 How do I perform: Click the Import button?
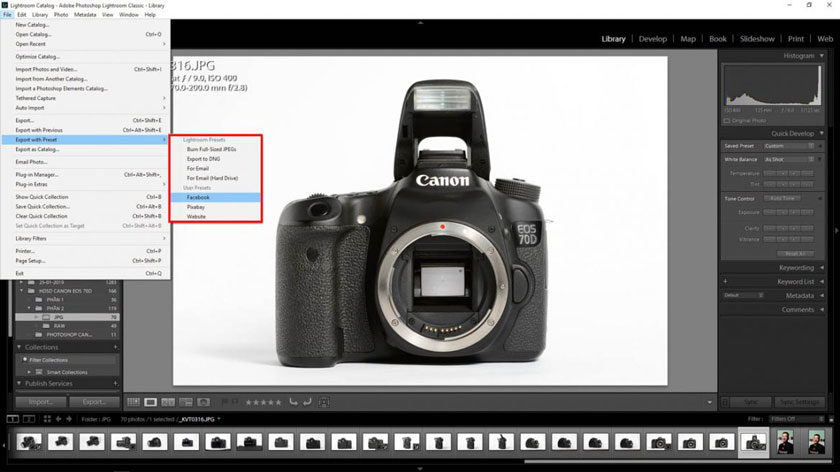coord(41,402)
